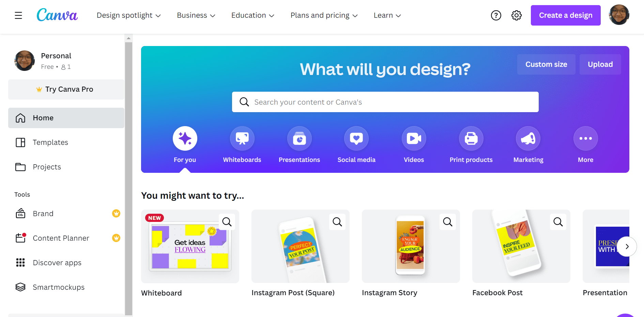Open the Instagram Story template thumbnail
The image size is (644, 317).
coord(411,246)
